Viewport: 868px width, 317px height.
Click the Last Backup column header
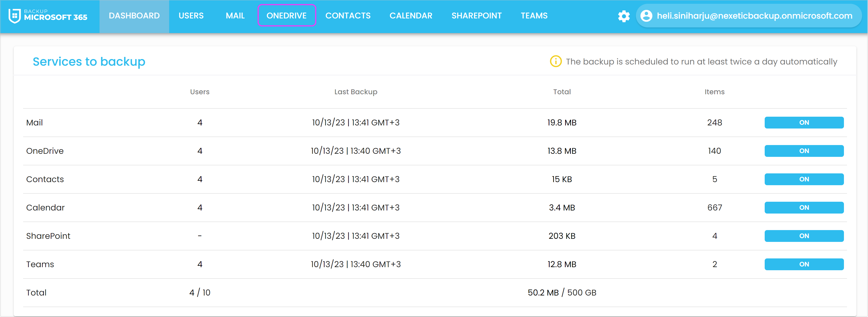pyautogui.click(x=356, y=92)
